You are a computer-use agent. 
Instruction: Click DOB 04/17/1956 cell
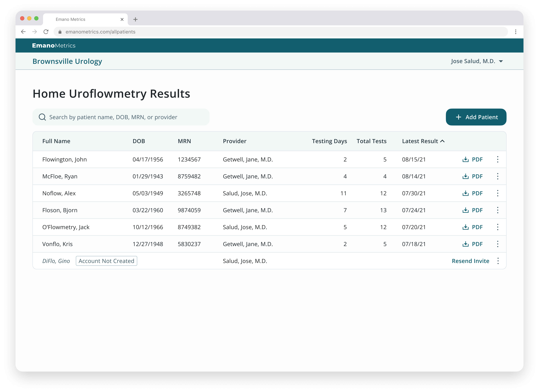coord(148,159)
